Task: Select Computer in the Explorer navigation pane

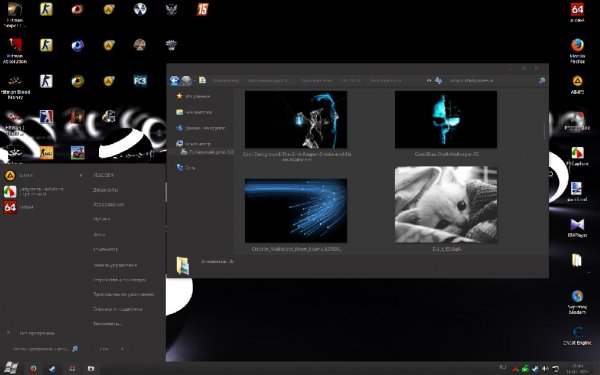Action: [194, 143]
